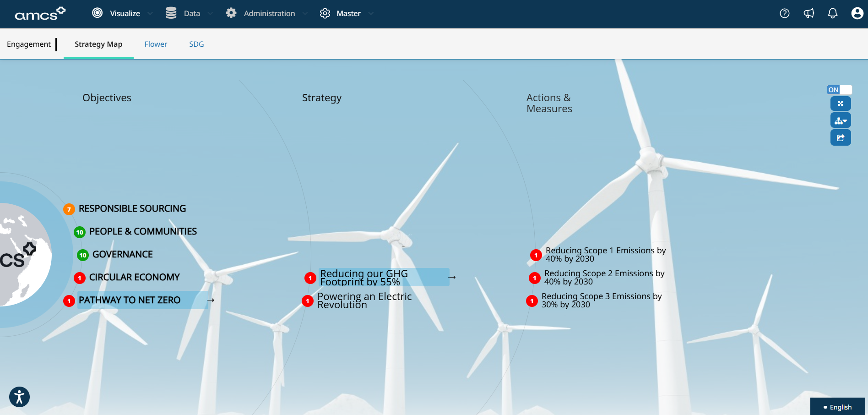Expand the Data menu chevron
This screenshot has height=415, width=868.
[x=210, y=14]
